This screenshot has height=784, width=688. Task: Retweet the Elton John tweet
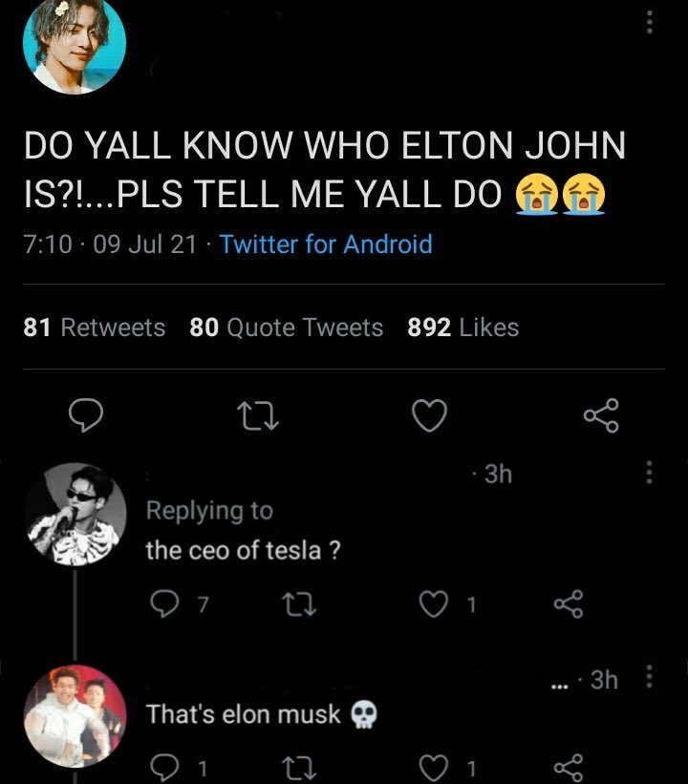[x=259, y=414]
